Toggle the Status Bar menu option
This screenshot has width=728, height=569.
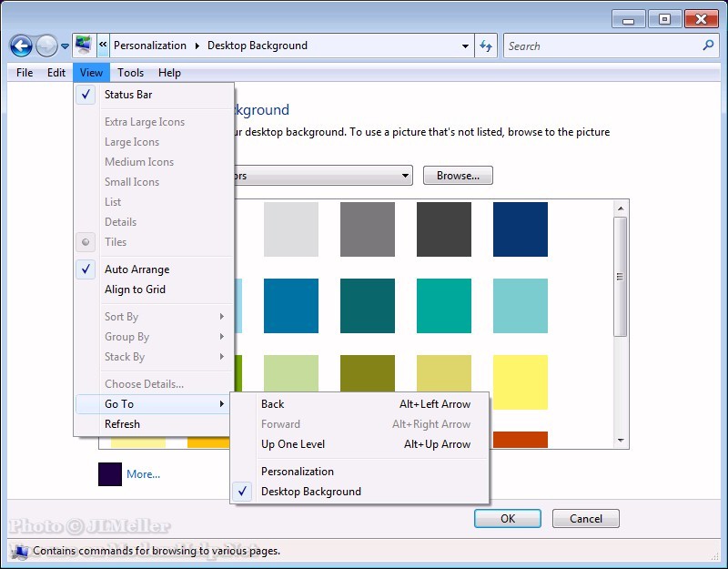pos(128,95)
